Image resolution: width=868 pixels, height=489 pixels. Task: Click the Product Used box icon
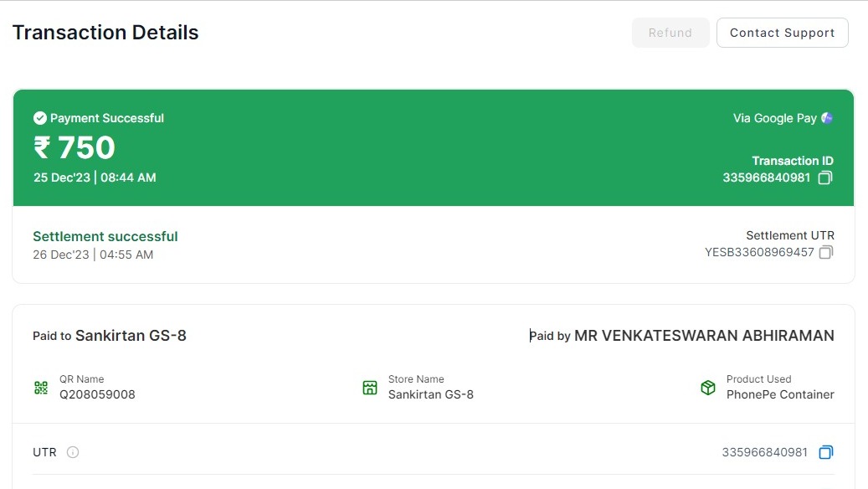[708, 388]
